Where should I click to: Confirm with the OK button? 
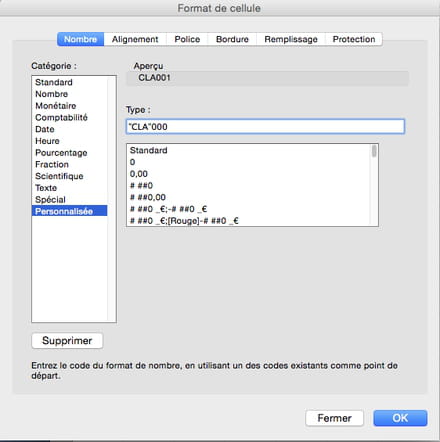click(x=400, y=418)
